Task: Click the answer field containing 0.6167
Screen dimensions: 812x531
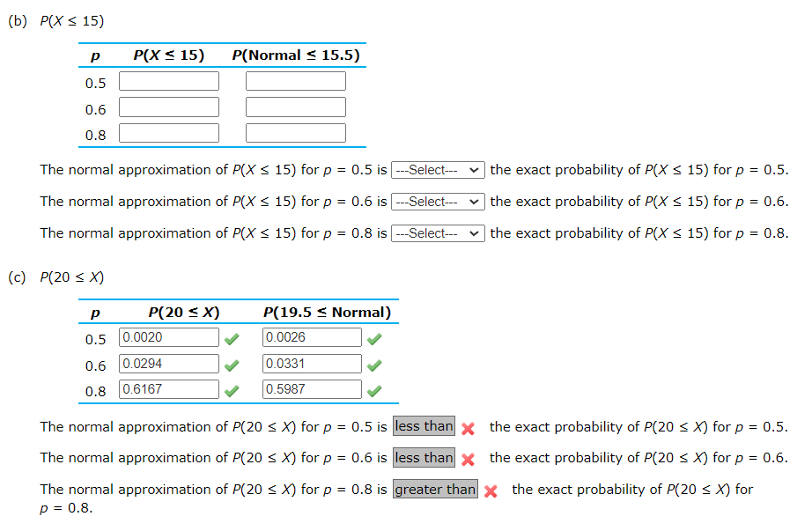Action: coord(168,389)
